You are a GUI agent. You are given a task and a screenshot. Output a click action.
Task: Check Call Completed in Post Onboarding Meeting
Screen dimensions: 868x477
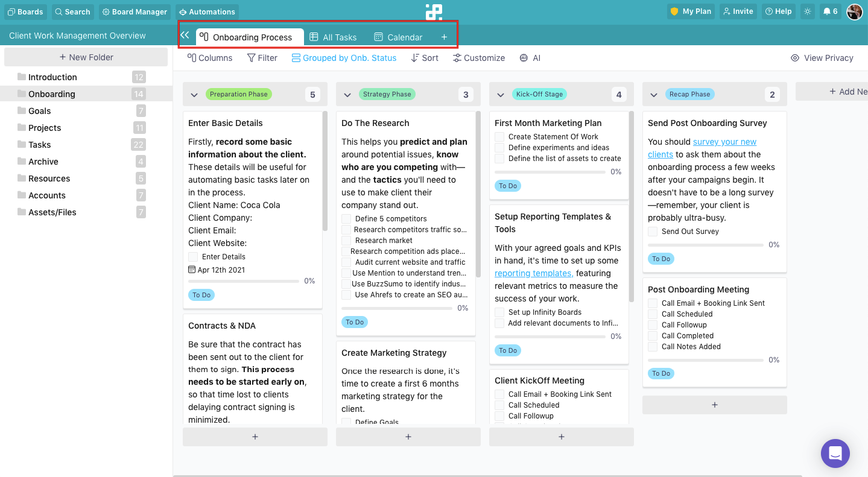[653, 336]
